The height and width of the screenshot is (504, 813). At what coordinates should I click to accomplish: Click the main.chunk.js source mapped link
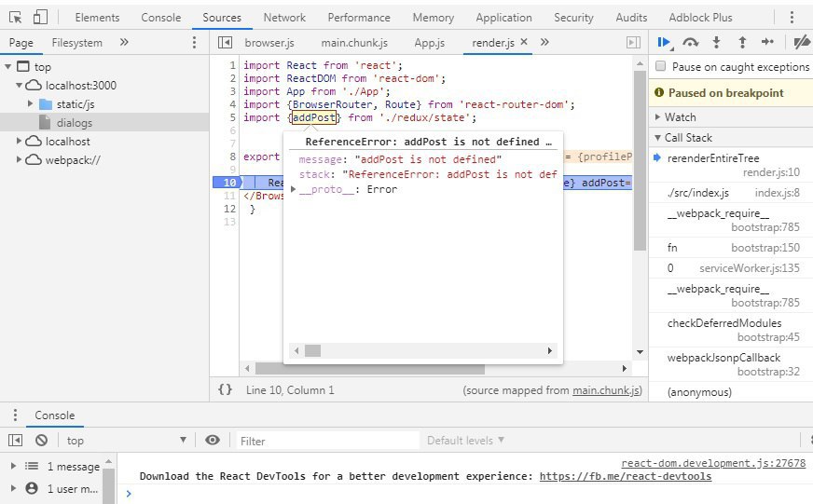pyautogui.click(x=606, y=390)
